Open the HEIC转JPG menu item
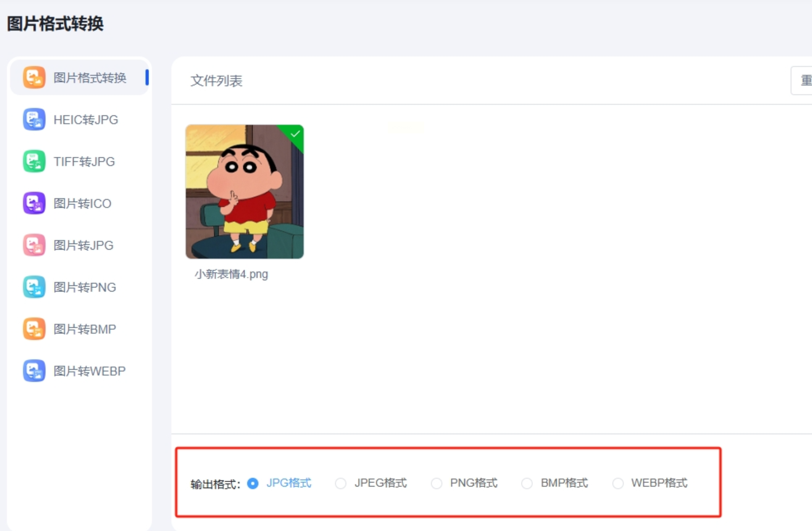Viewport: 812px width, 531px height. [85, 120]
